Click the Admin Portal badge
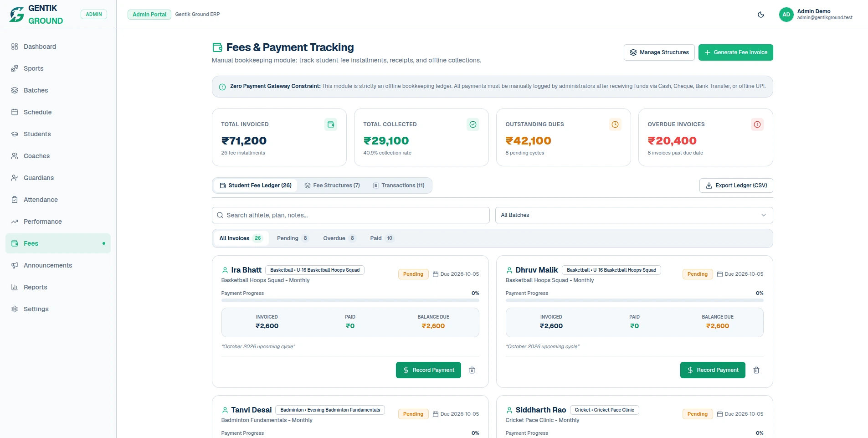Screen dimensions: 868x438 click(149, 15)
